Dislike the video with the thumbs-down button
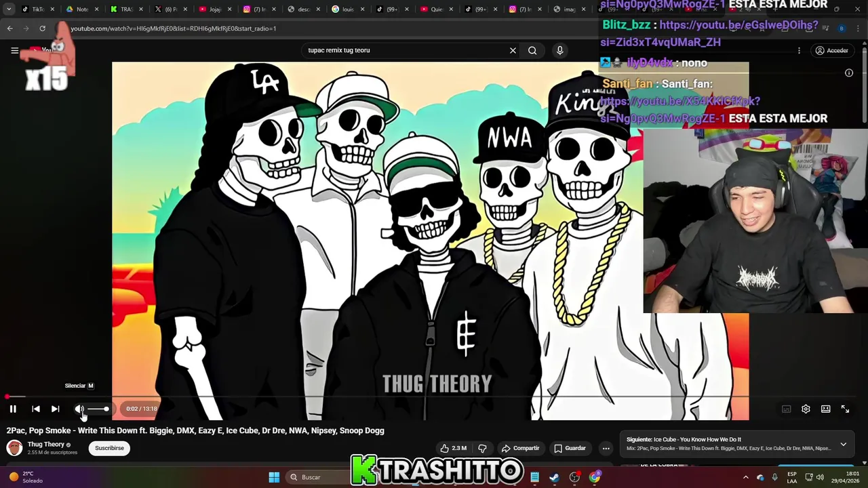The width and height of the screenshot is (868, 488). click(x=483, y=448)
